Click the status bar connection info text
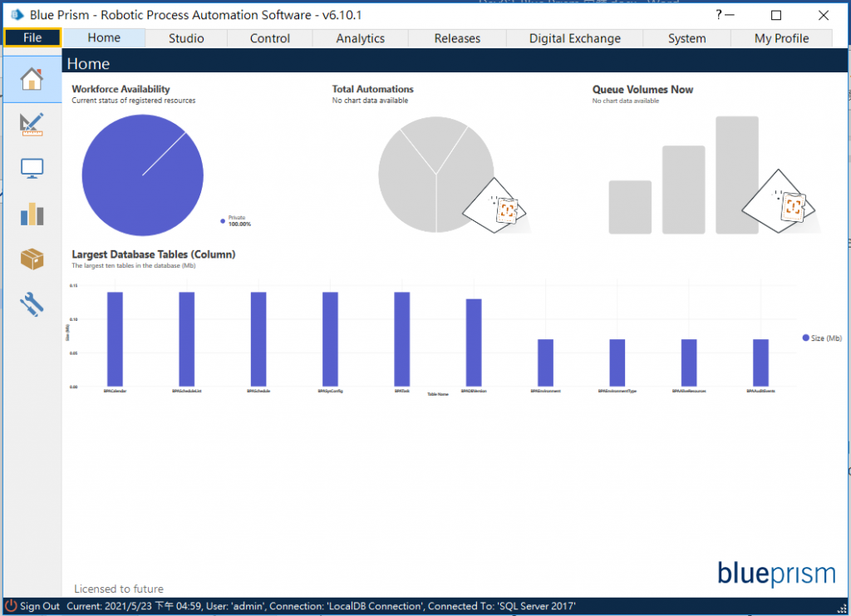The width and height of the screenshot is (851, 616). click(x=322, y=606)
